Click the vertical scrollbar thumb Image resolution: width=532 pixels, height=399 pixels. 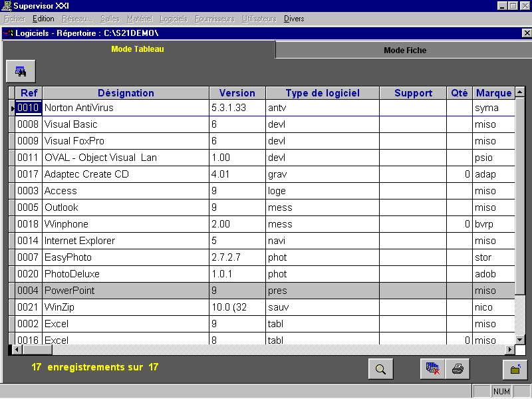click(x=520, y=196)
